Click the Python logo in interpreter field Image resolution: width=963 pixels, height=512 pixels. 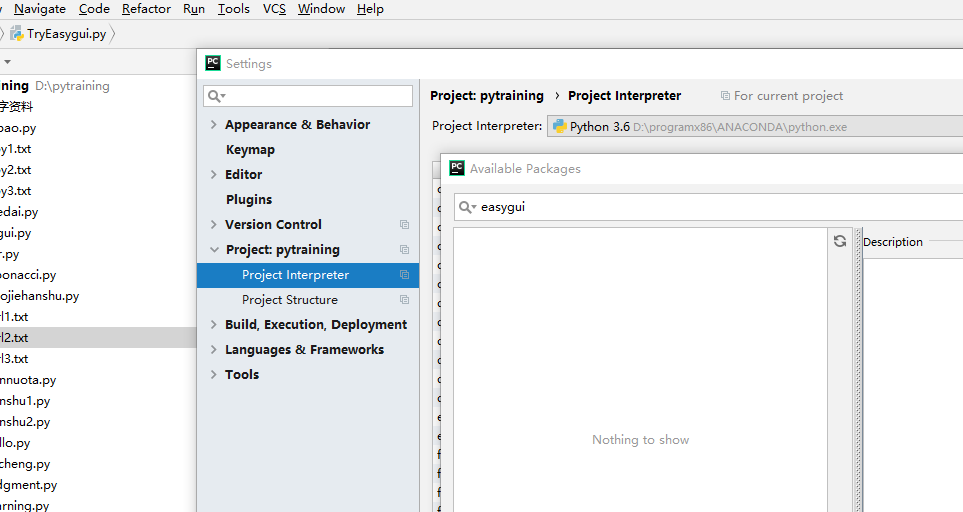559,126
